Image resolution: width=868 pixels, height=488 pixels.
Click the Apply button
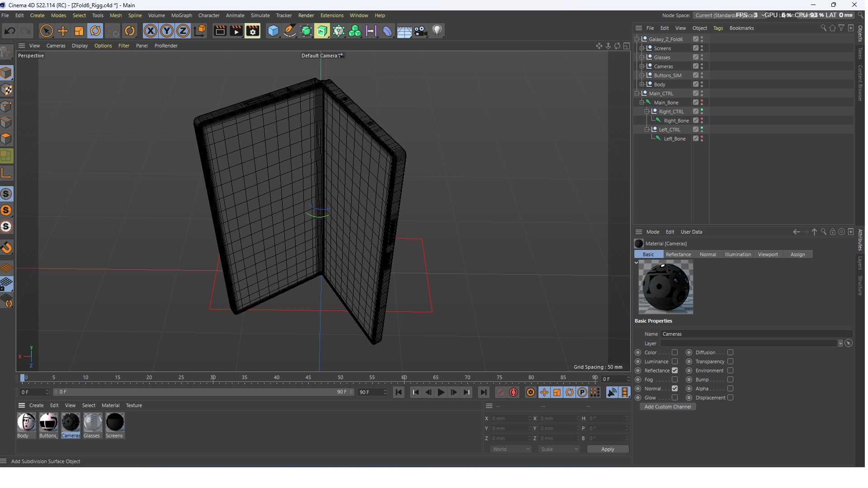pyautogui.click(x=607, y=449)
